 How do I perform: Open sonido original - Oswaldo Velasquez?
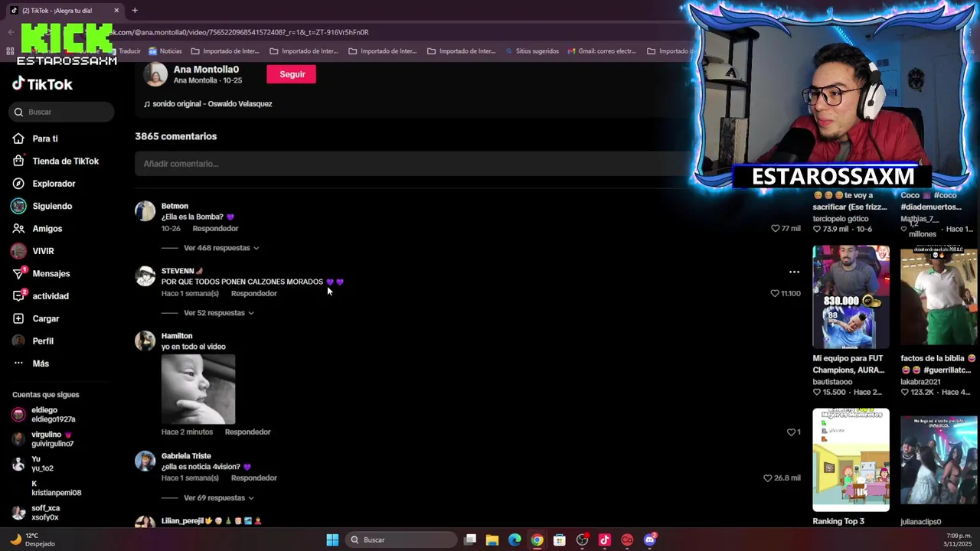212,103
